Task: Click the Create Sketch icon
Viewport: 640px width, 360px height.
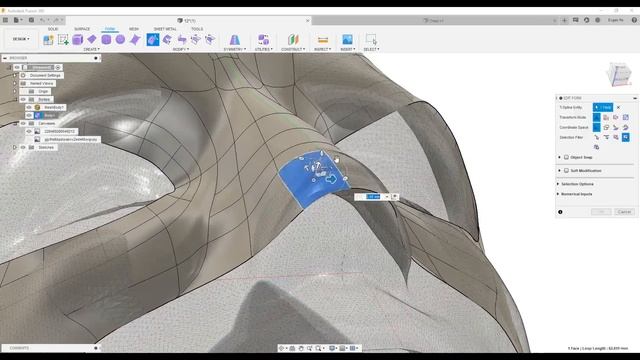Action: click(63, 40)
